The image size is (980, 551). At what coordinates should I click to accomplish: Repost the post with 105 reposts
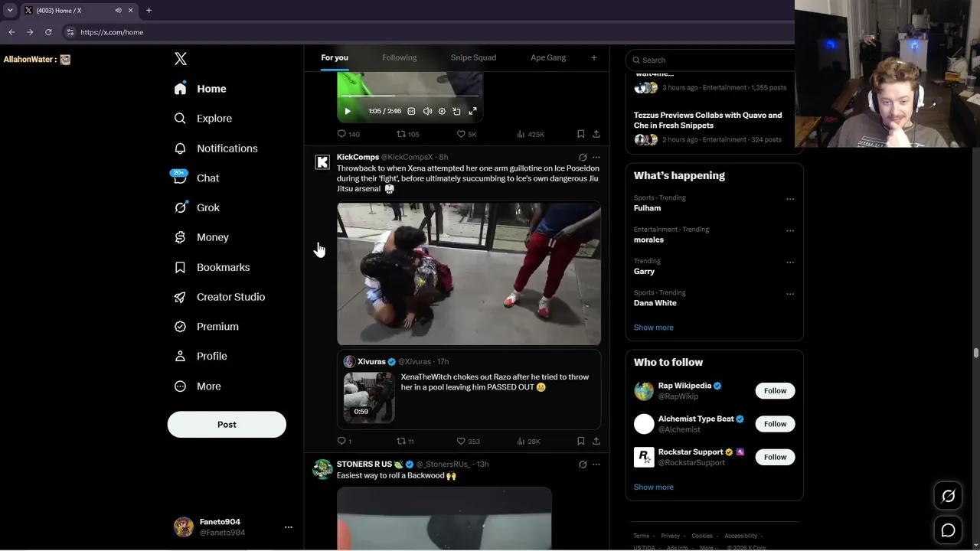[x=407, y=134]
